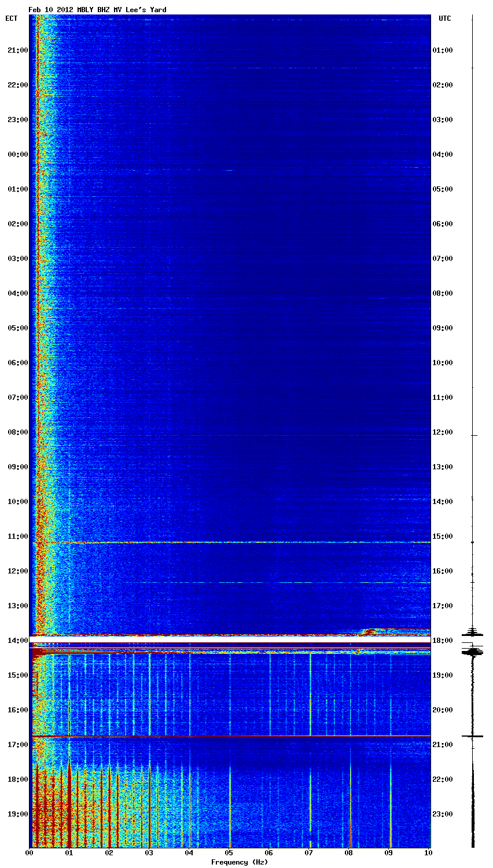Pick the 15:00 label on the UTC axis

pos(443,536)
